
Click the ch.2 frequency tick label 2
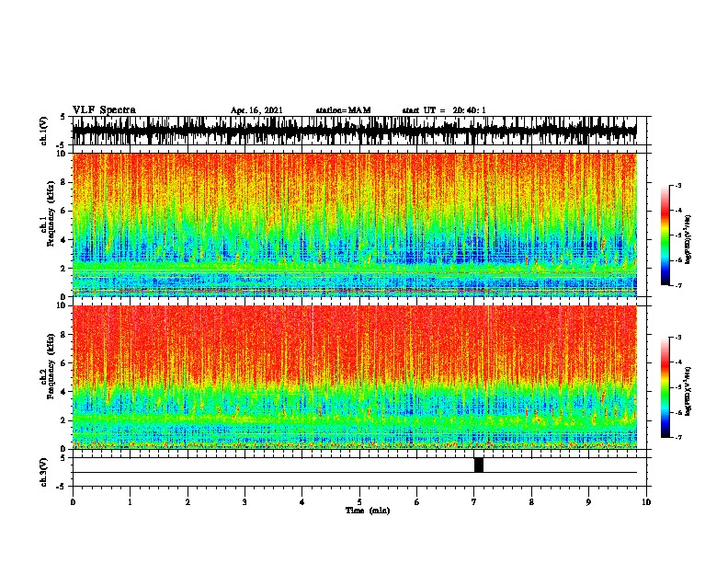point(64,420)
